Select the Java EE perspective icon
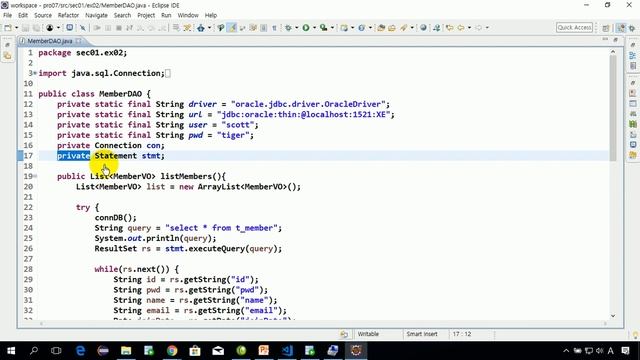The width and height of the screenshot is (640, 360). 620,28
